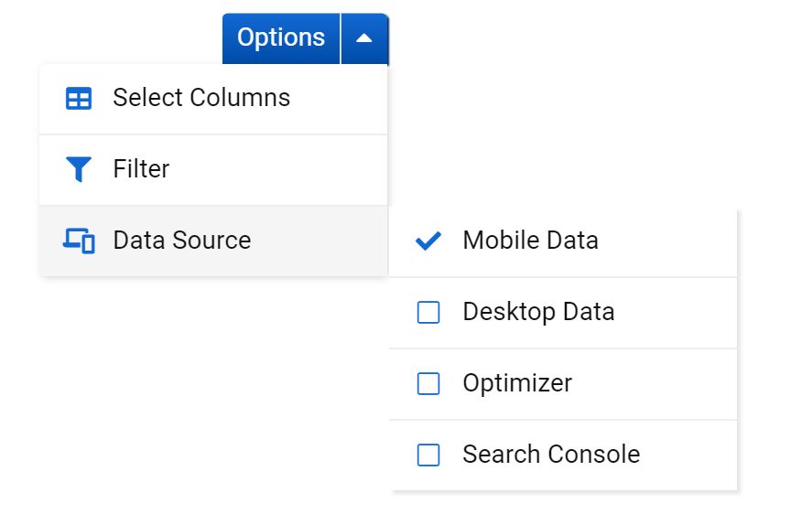Enable the Desktop Data checkbox

tap(428, 312)
